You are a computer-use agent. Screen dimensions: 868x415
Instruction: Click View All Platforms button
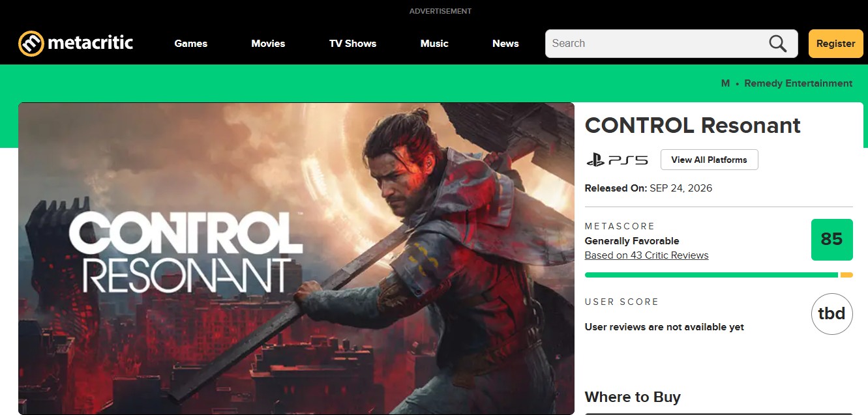coord(709,160)
